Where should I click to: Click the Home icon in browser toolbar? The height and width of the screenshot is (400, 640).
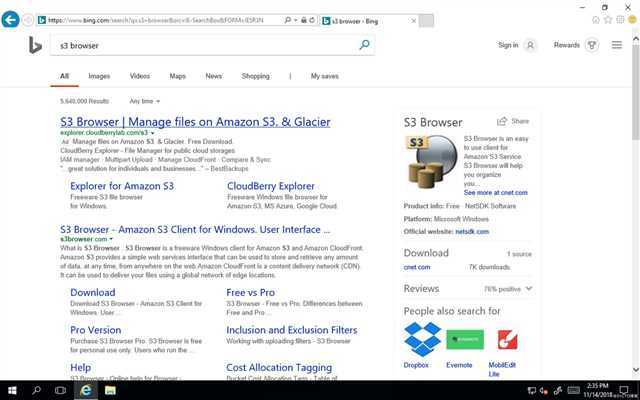point(596,20)
